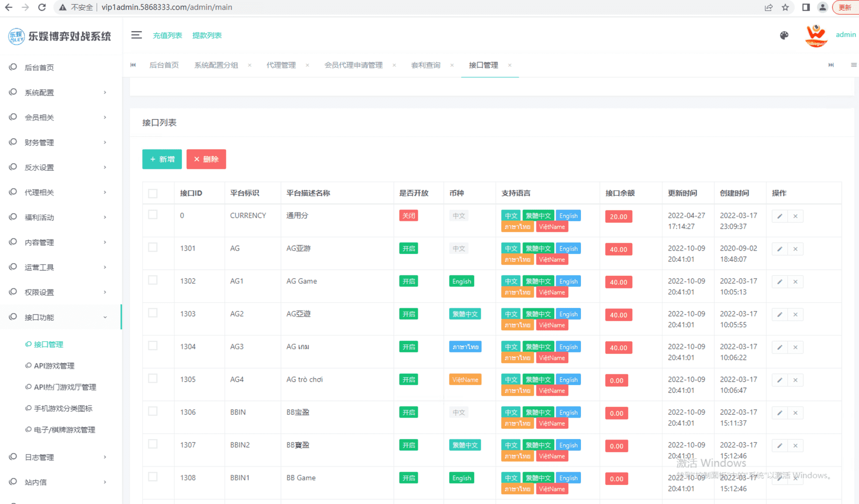Collapse sidebar using the hamburger menu icon
Image resolution: width=859 pixels, height=504 pixels.
(x=136, y=35)
